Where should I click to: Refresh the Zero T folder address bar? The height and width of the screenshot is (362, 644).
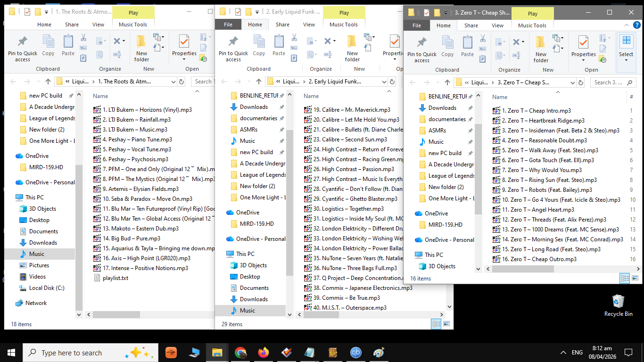pos(581,82)
